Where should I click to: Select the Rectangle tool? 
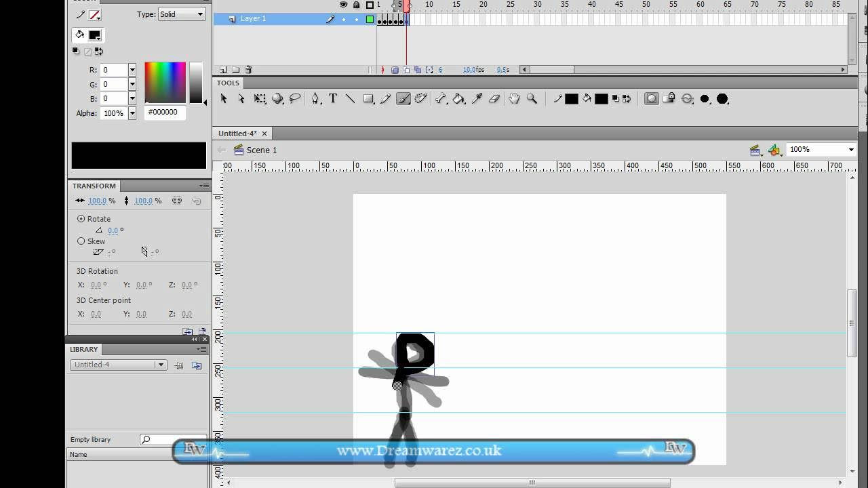368,99
